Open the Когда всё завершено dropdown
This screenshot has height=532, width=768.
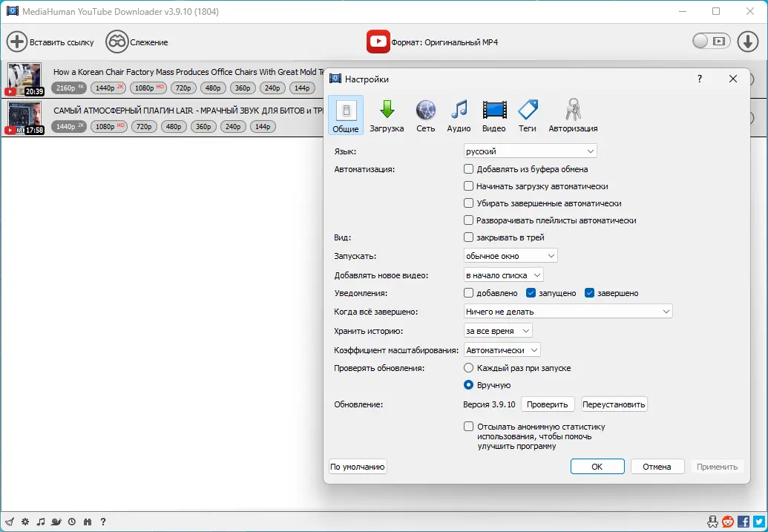click(568, 312)
